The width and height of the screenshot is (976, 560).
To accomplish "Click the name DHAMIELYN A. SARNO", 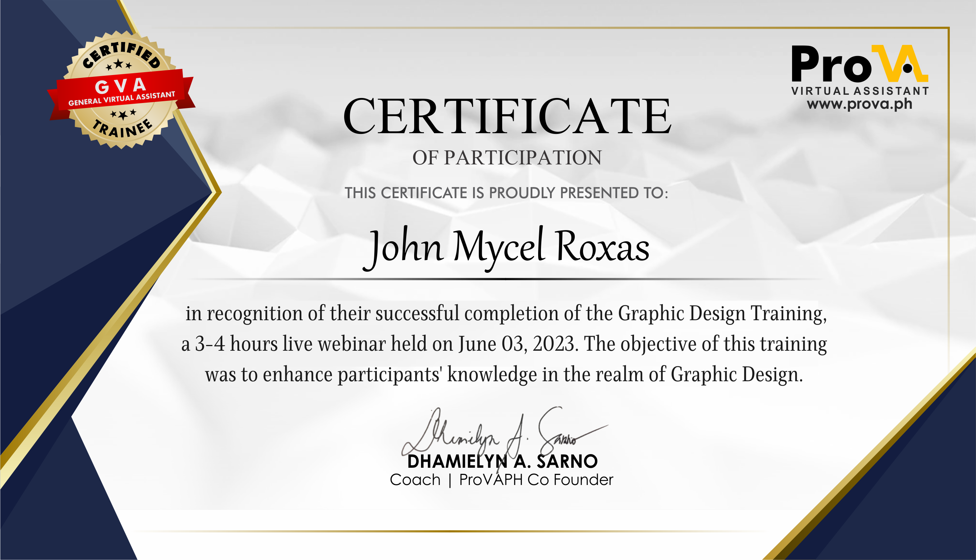I will coord(502,462).
